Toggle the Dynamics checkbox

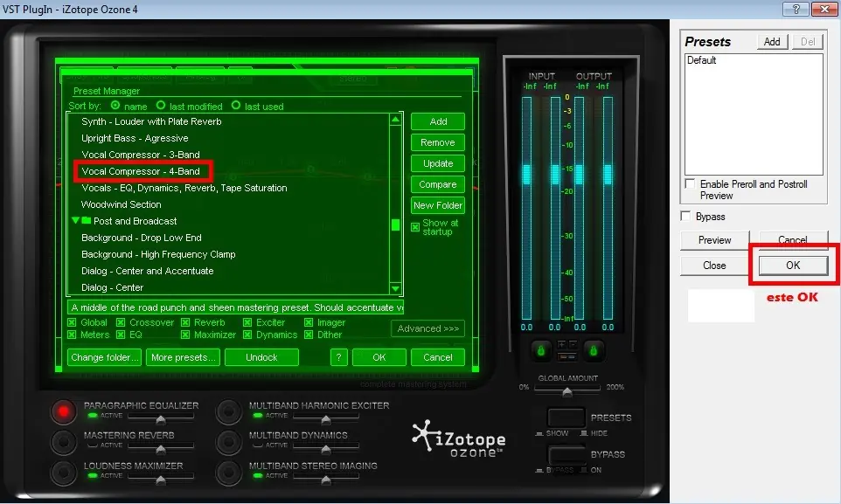tap(247, 335)
